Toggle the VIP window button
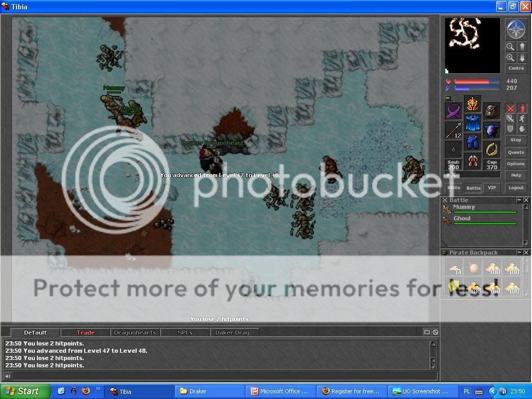 (x=492, y=188)
